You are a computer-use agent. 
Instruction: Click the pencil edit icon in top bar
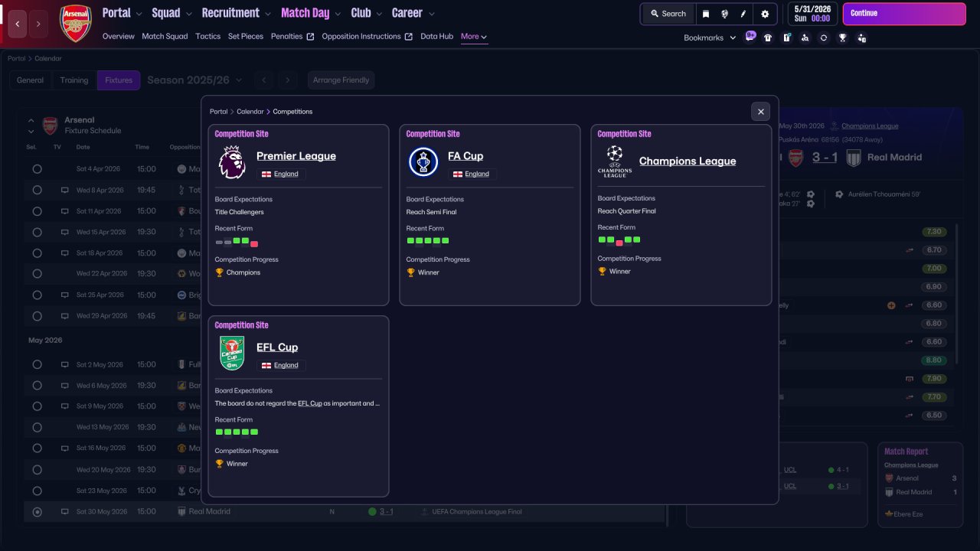pos(743,14)
